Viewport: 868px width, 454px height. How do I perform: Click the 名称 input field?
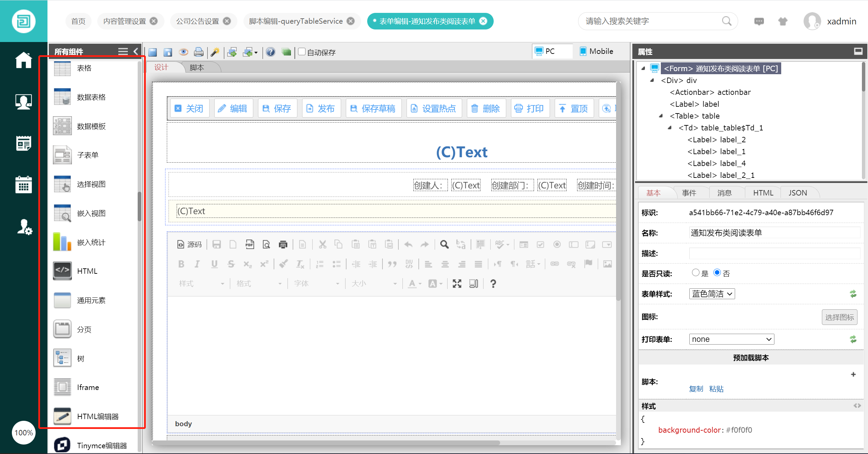click(x=774, y=233)
